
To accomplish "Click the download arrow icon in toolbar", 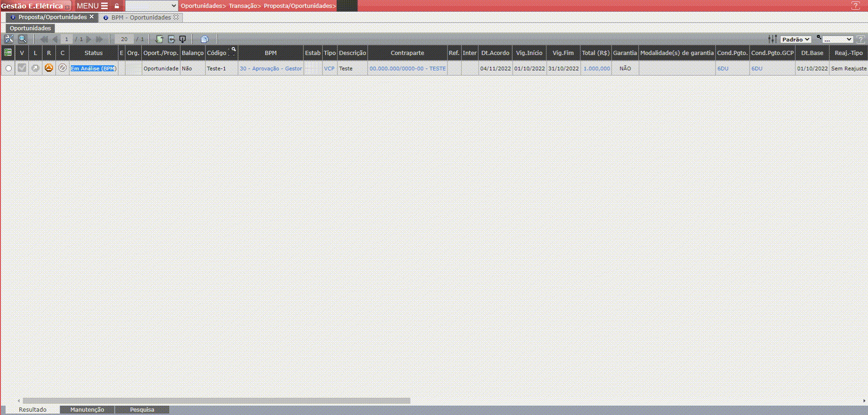I will (x=183, y=39).
